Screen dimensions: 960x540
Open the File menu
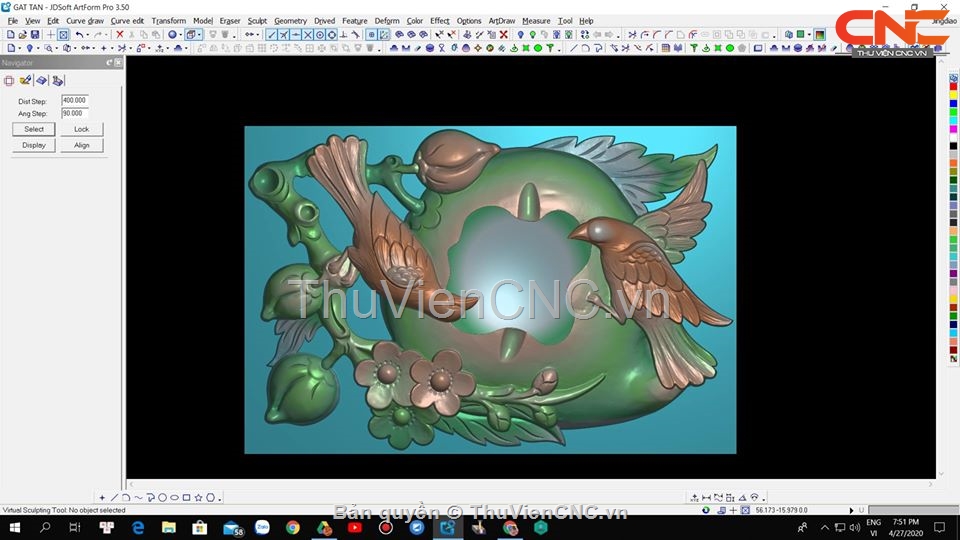click(12, 21)
